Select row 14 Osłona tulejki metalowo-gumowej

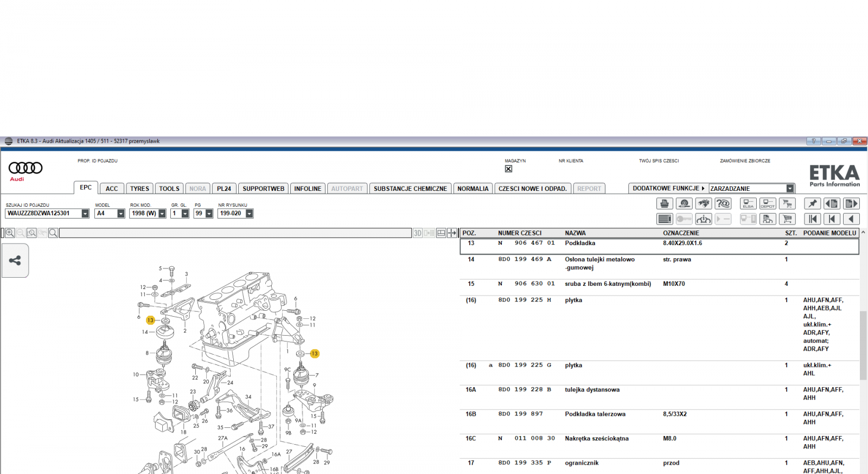pyautogui.click(x=660, y=267)
